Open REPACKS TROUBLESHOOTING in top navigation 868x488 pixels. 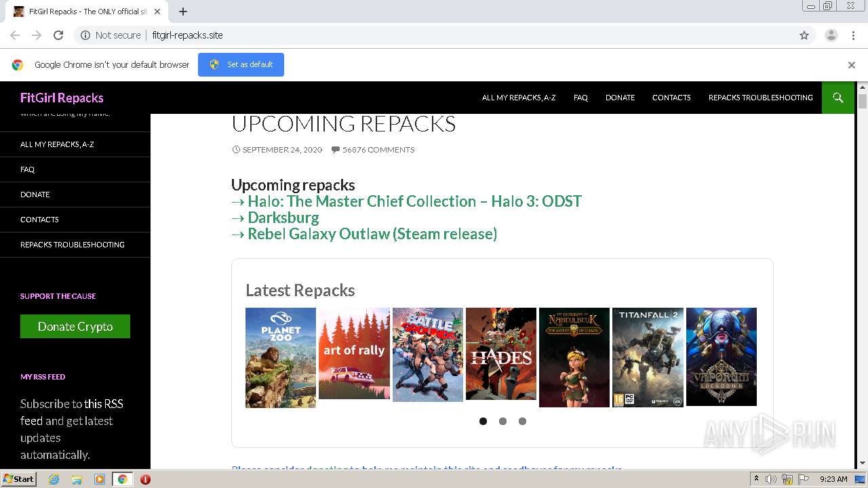(x=761, y=98)
